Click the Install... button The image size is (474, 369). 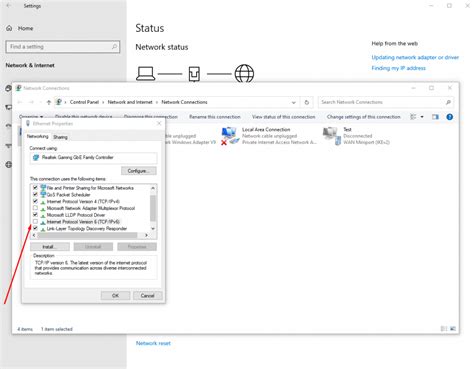point(50,247)
